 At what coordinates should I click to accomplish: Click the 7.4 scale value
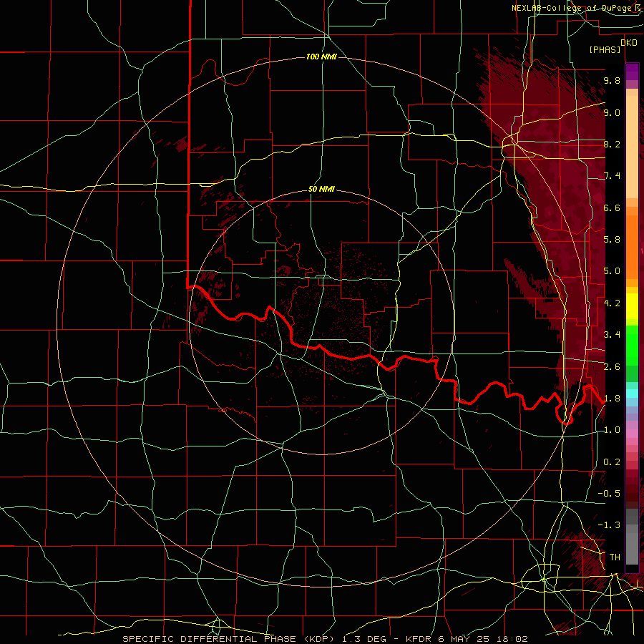pyautogui.click(x=612, y=176)
